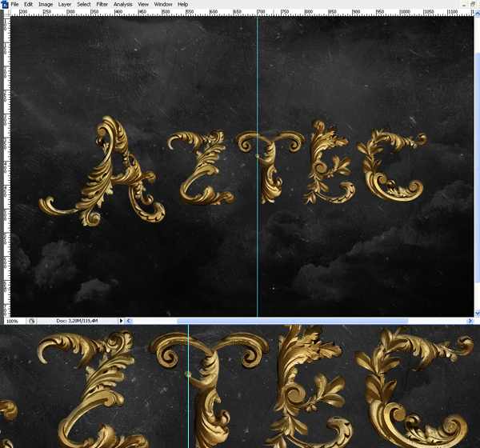This screenshot has height=448, width=480.
Task: Click the 100% zoom level field
Action: click(x=13, y=321)
